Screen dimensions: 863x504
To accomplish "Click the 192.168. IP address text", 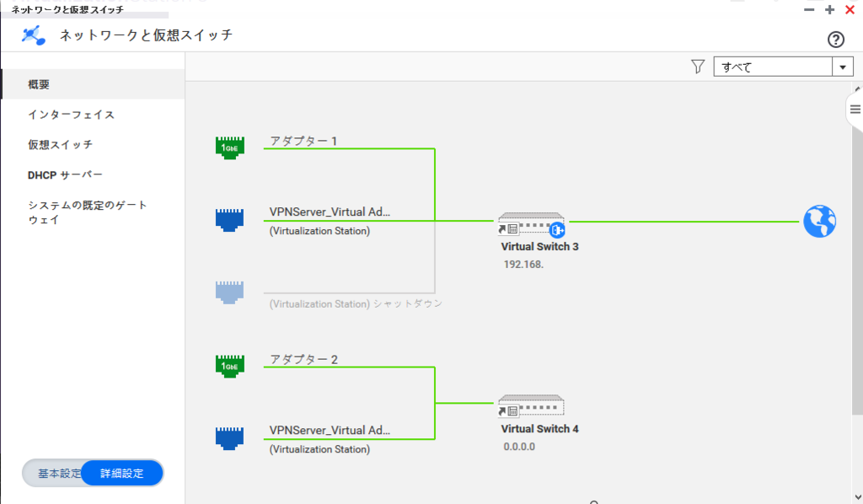I will coord(523,265).
